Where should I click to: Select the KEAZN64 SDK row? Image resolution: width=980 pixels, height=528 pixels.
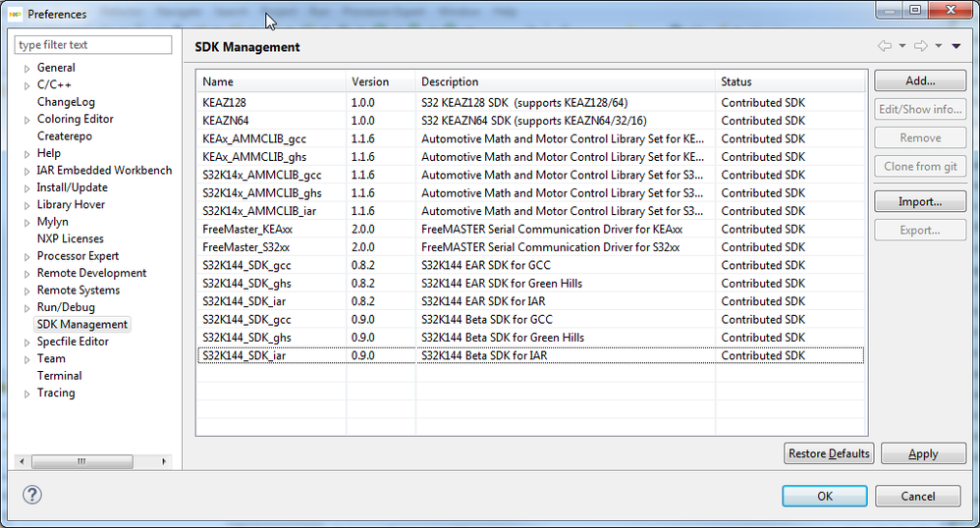pos(531,121)
